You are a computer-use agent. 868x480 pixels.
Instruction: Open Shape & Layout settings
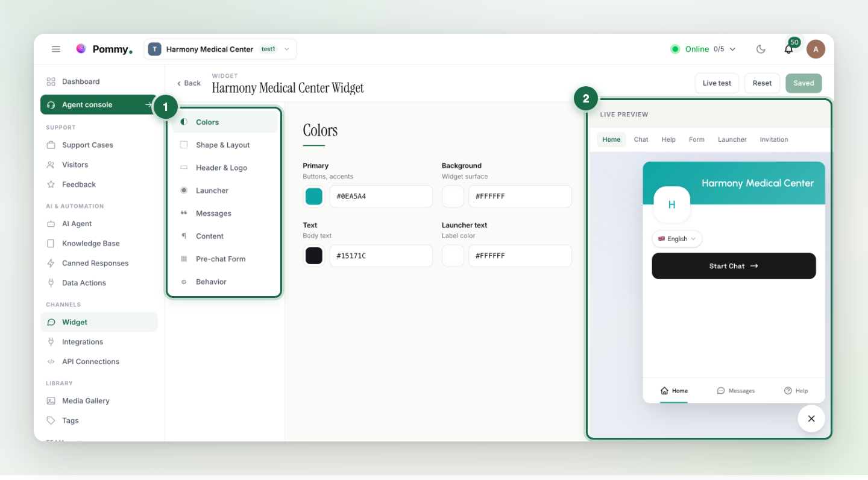[x=225, y=145]
